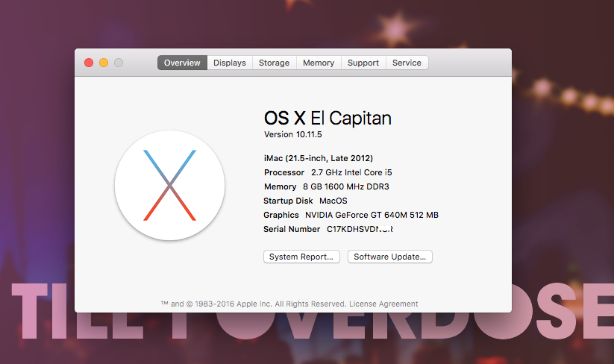Click the Graphics label
Image resolution: width=614 pixels, height=364 pixels.
click(281, 215)
